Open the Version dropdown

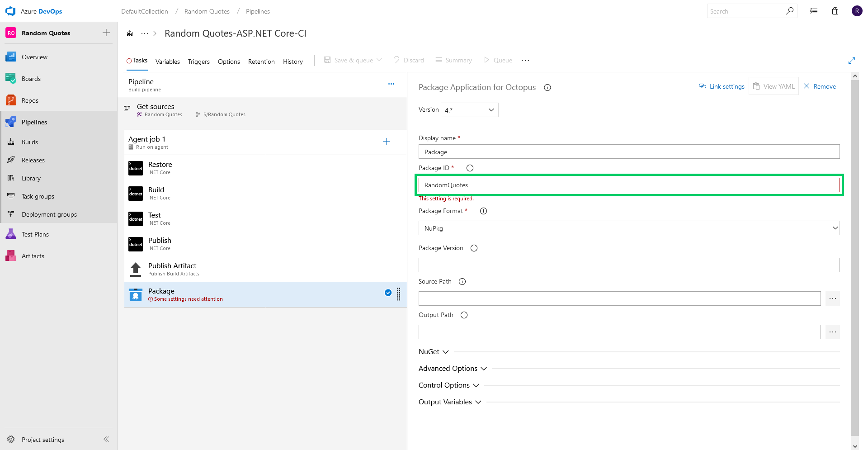coord(469,110)
